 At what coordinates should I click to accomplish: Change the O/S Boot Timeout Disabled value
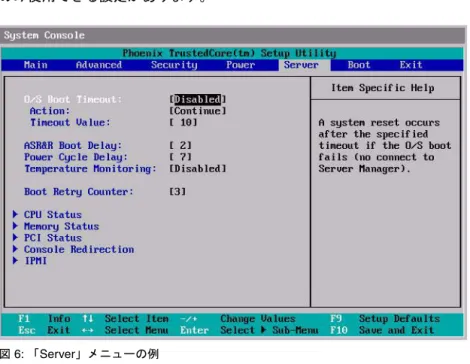point(198,99)
